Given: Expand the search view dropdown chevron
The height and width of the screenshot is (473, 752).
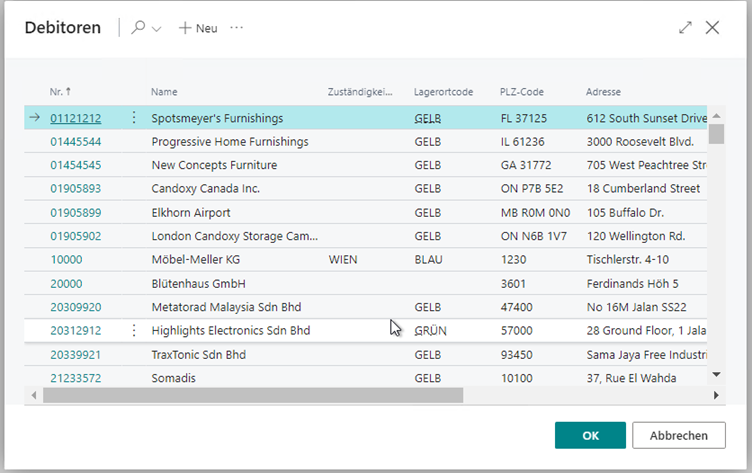Looking at the screenshot, I should [x=156, y=29].
